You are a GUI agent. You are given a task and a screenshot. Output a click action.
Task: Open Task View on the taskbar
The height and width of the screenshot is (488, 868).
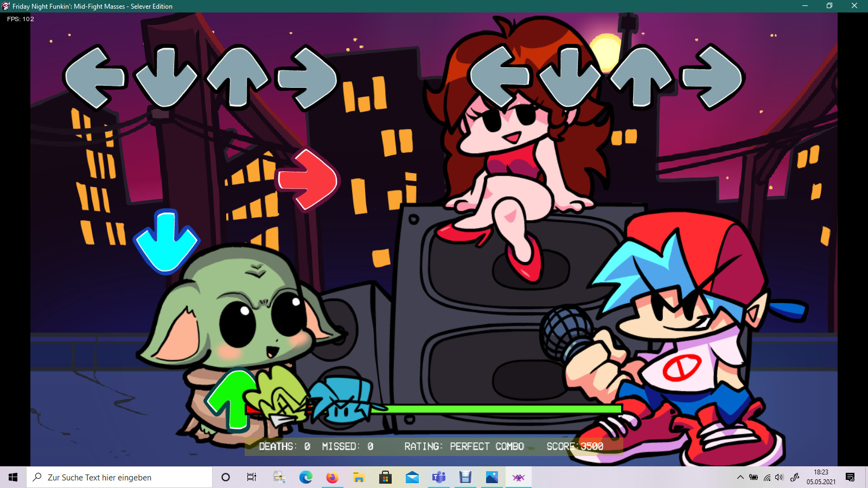point(252,477)
